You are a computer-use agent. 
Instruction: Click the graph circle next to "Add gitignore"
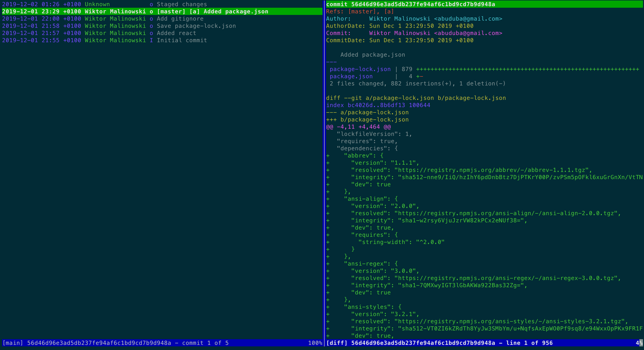click(151, 19)
